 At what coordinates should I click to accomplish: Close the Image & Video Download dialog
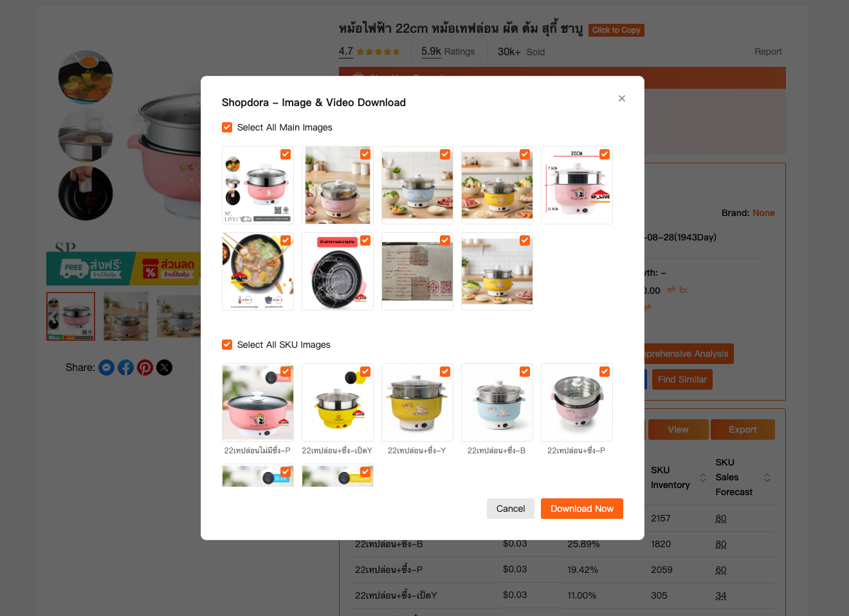(622, 98)
